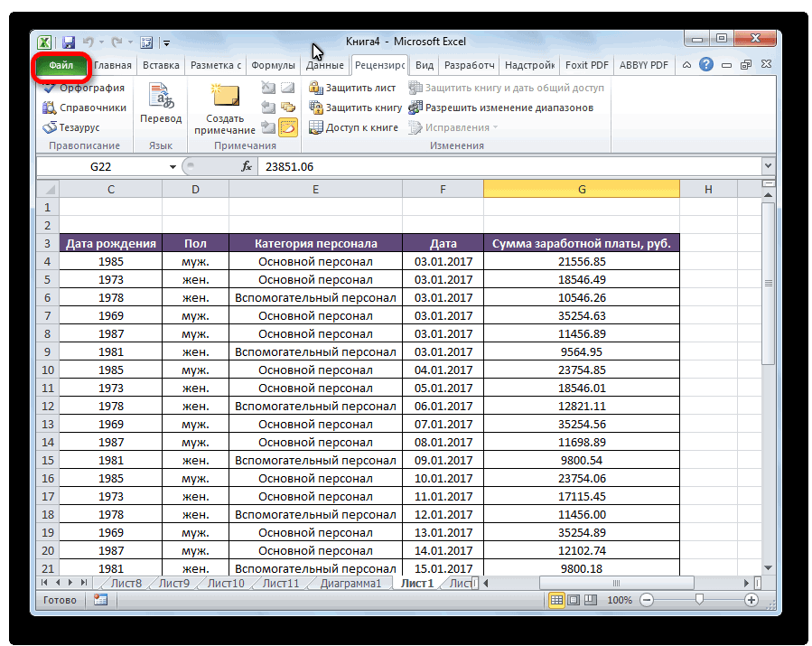Click the form icon in quick access toolbar
Viewport: 812px width, 646px height.
[x=146, y=42]
